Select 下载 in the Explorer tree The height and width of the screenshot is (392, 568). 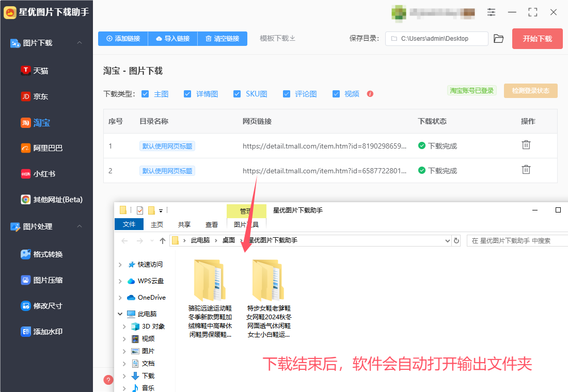click(143, 375)
